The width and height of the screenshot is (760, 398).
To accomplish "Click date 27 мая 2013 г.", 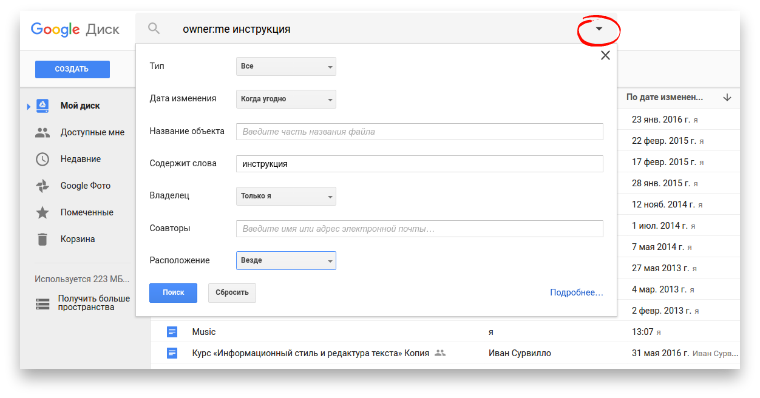I will click(660, 268).
